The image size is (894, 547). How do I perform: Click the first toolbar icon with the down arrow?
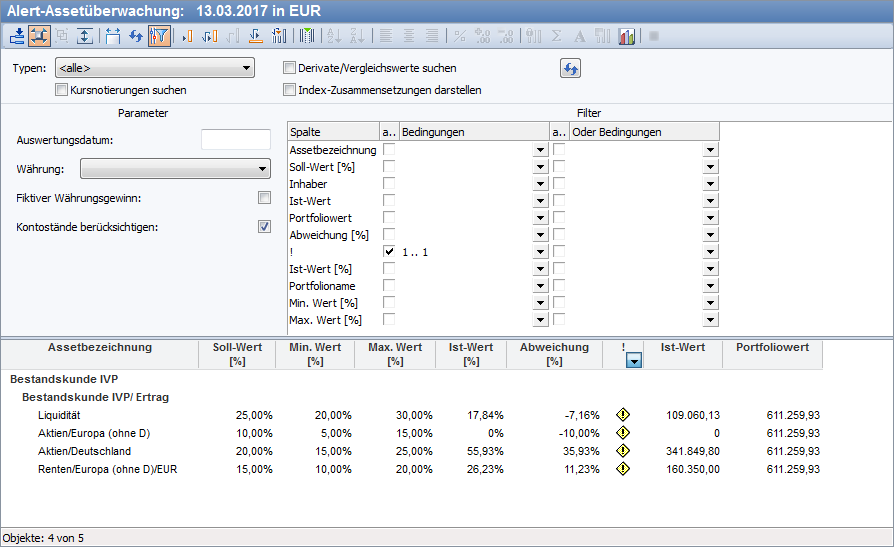click(x=17, y=36)
